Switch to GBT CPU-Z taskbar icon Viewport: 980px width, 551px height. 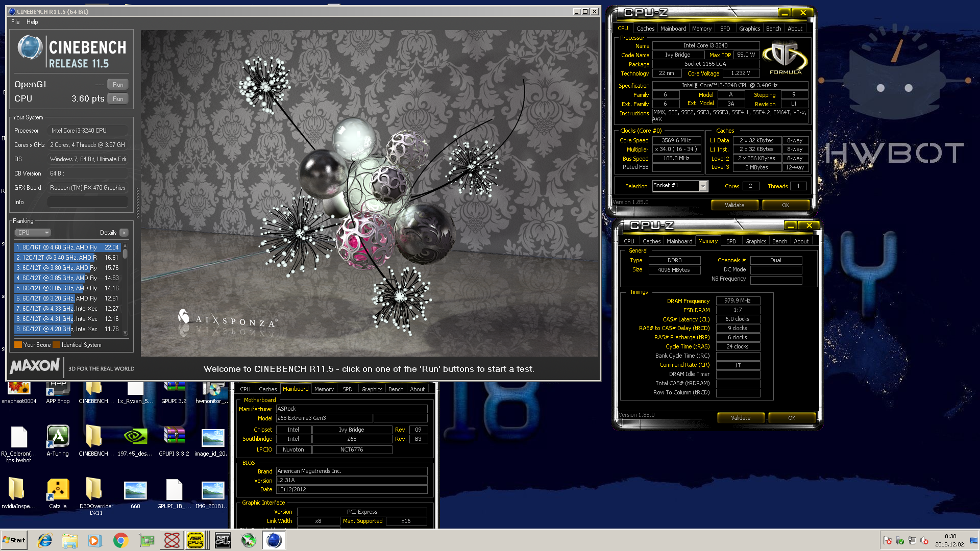(x=223, y=540)
